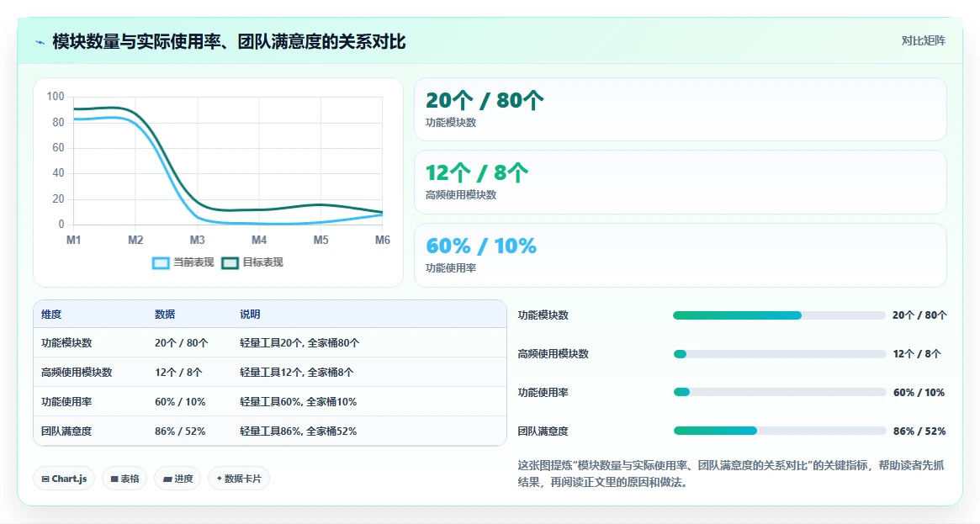Click the 20个 / 80个 data card

coord(680,109)
